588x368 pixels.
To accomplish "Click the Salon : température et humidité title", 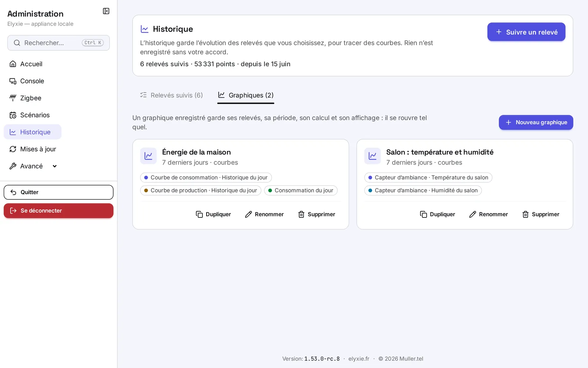I will pyautogui.click(x=440, y=152).
